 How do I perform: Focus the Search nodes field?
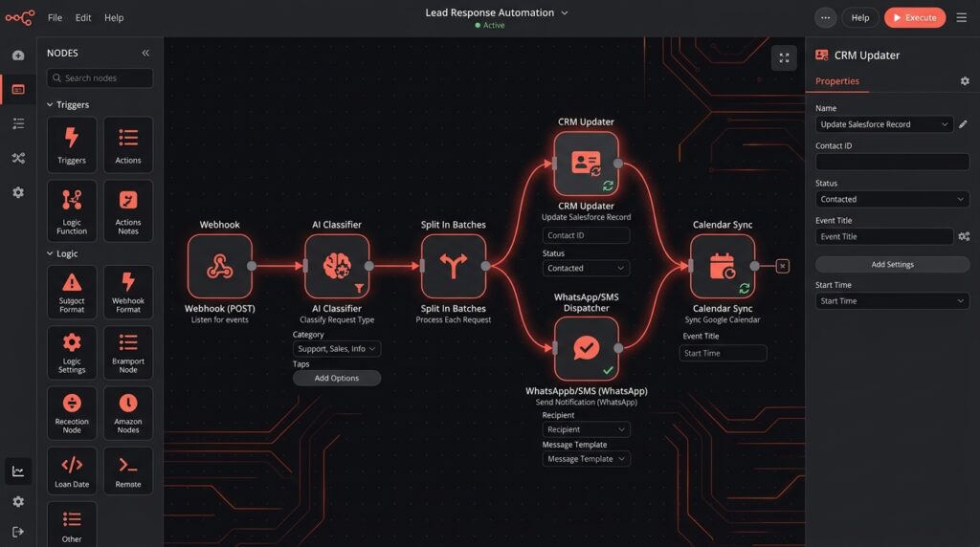(100, 78)
